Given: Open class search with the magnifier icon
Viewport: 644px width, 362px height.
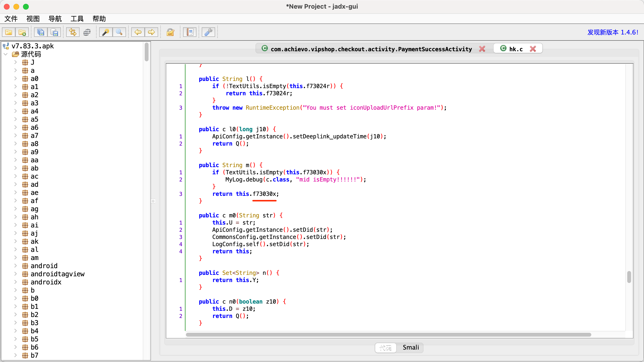Looking at the screenshot, I should tap(119, 32).
